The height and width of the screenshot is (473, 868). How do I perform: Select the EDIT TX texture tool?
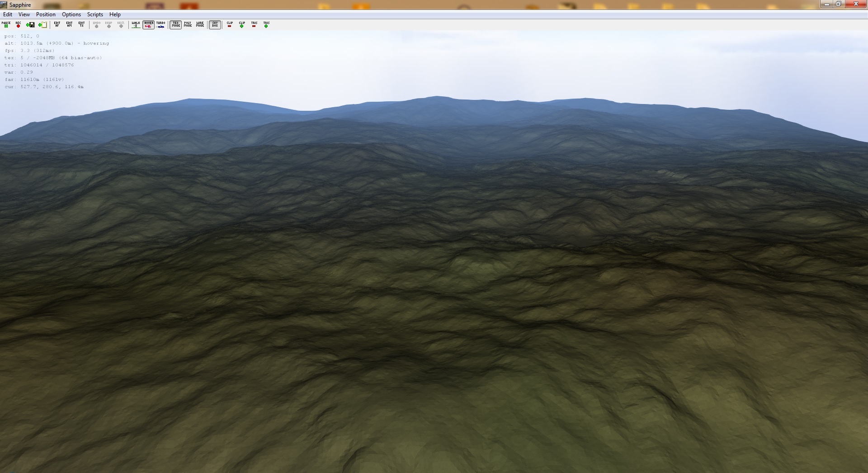pos(81,24)
